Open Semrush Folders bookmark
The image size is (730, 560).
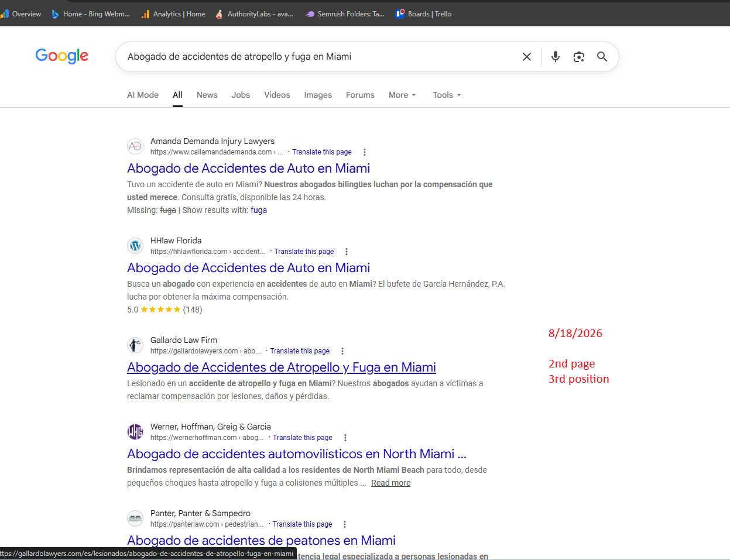(345, 14)
